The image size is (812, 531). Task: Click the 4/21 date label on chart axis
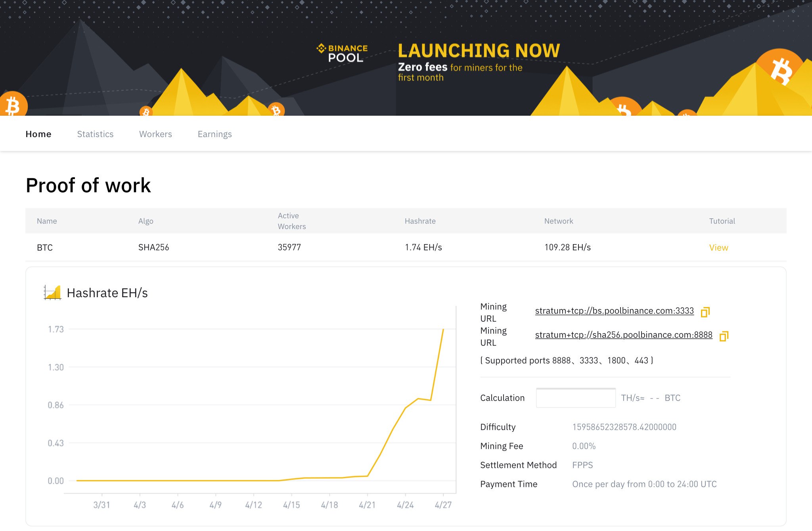tap(367, 505)
